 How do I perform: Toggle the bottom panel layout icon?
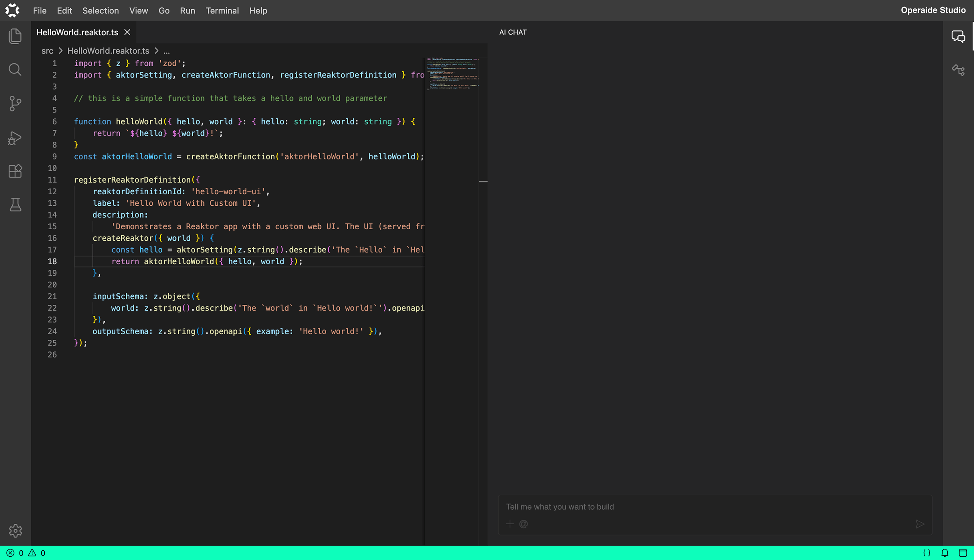tap(963, 553)
